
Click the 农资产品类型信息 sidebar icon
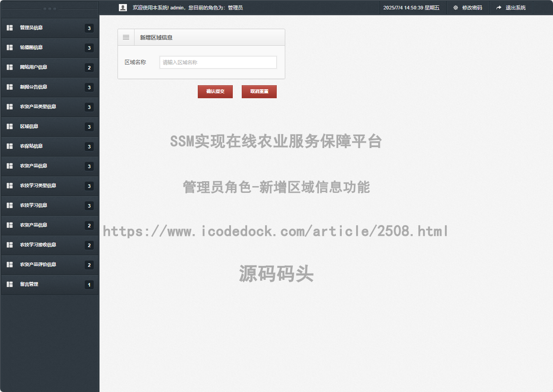(x=9, y=107)
